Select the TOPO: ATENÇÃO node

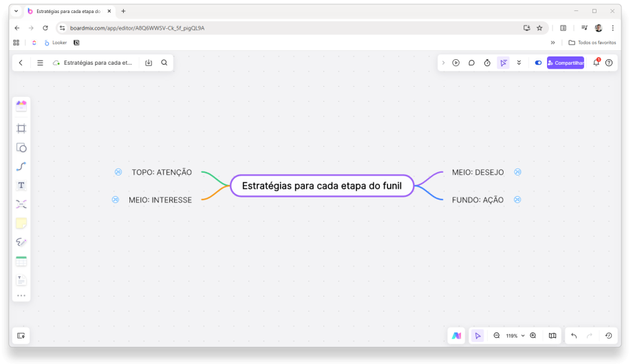(162, 172)
